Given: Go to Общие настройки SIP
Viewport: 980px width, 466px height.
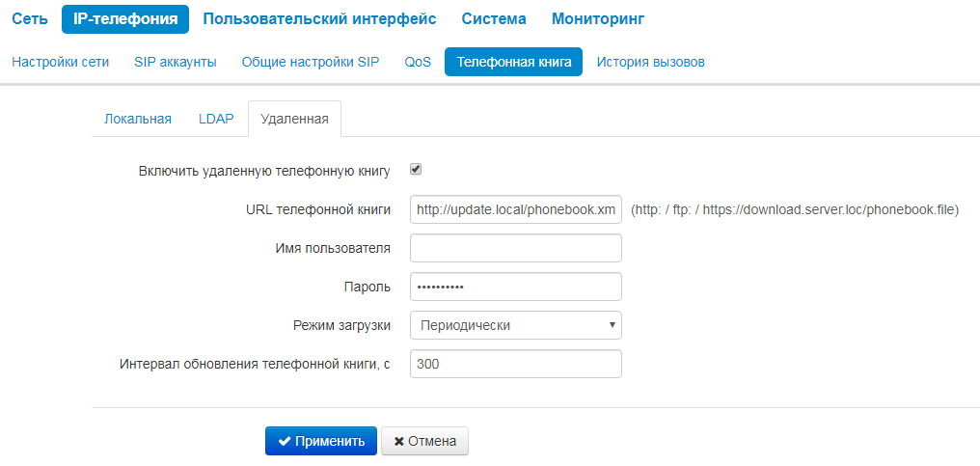Looking at the screenshot, I should [x=311, y=62].
